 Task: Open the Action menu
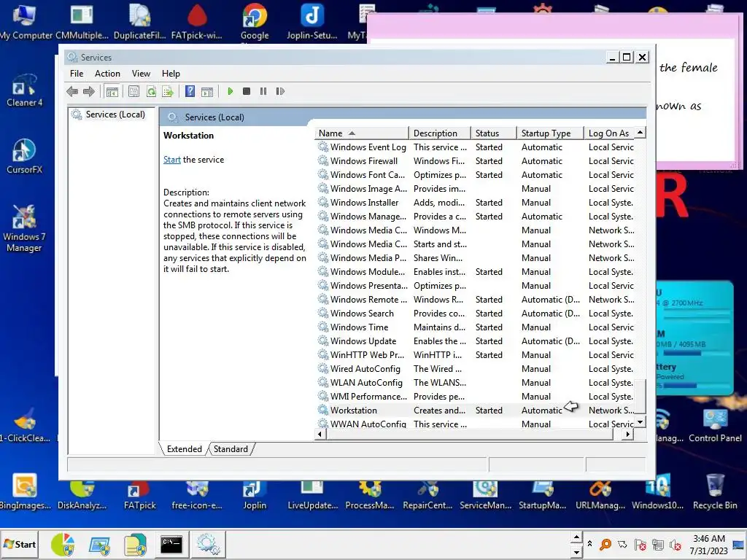pos(107,74)
